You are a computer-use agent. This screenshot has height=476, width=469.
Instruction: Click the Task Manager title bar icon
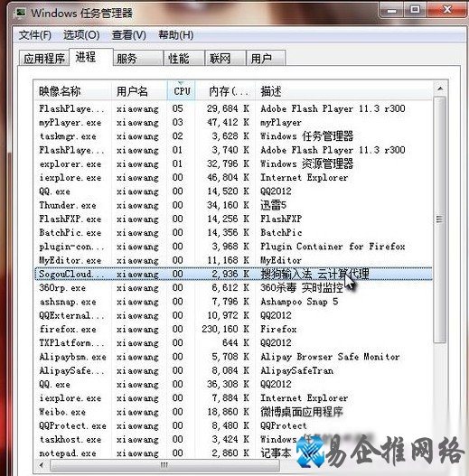(21, 13)
